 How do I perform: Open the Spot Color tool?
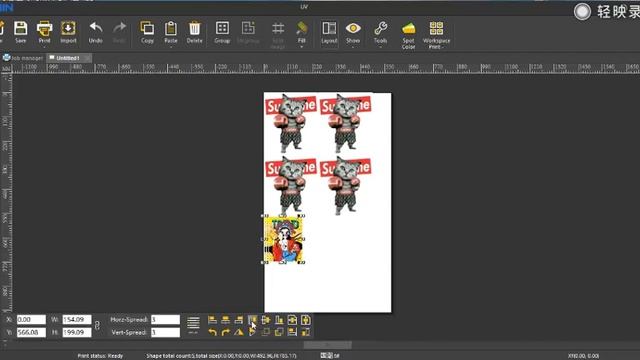[408, 35]
